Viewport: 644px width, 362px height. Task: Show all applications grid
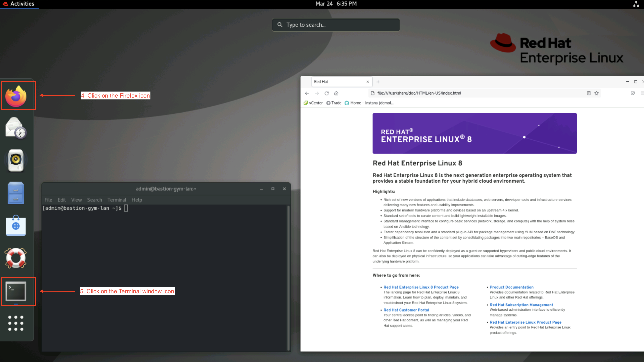point(16,323)
